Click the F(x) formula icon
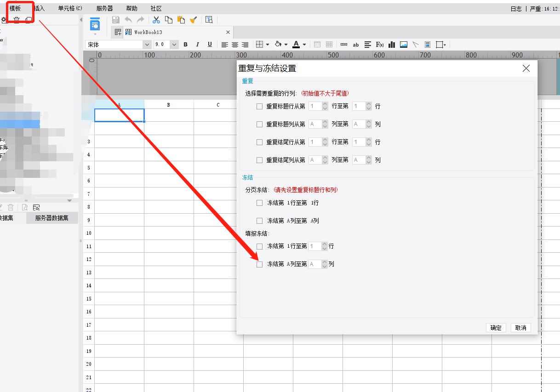 (380, 45)
